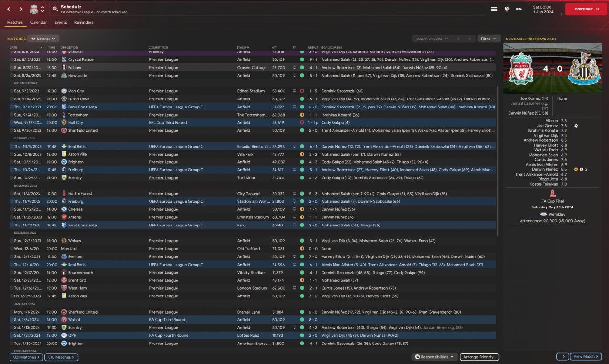Switch to the Matches tab
The image size is (609, 364).
(x=15, y=22)
